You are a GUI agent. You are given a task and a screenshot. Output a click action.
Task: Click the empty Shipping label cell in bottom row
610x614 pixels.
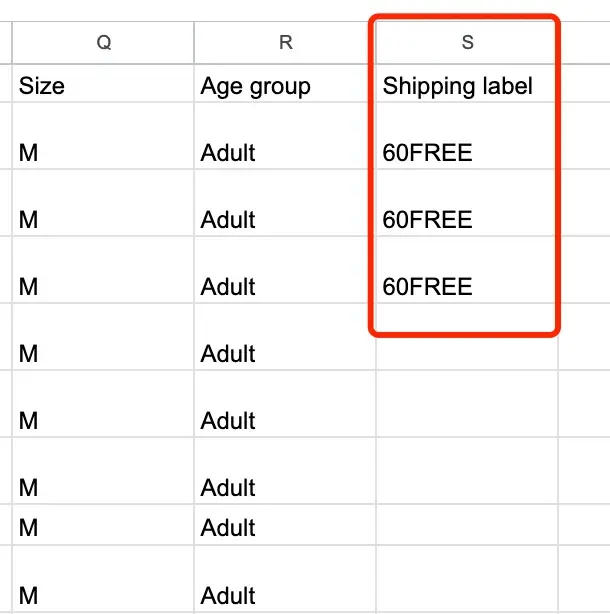(x=467, y=579)
